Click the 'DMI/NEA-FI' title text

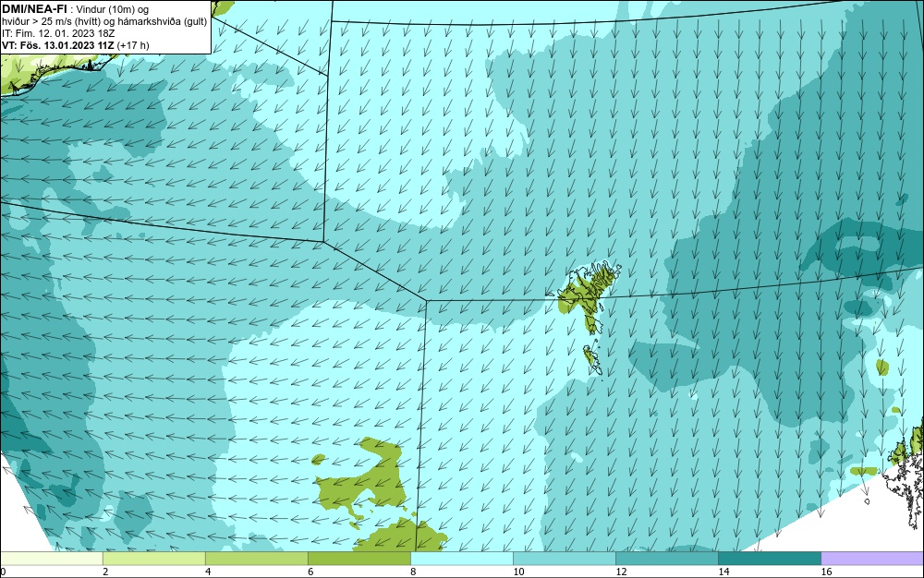(34, 8)
